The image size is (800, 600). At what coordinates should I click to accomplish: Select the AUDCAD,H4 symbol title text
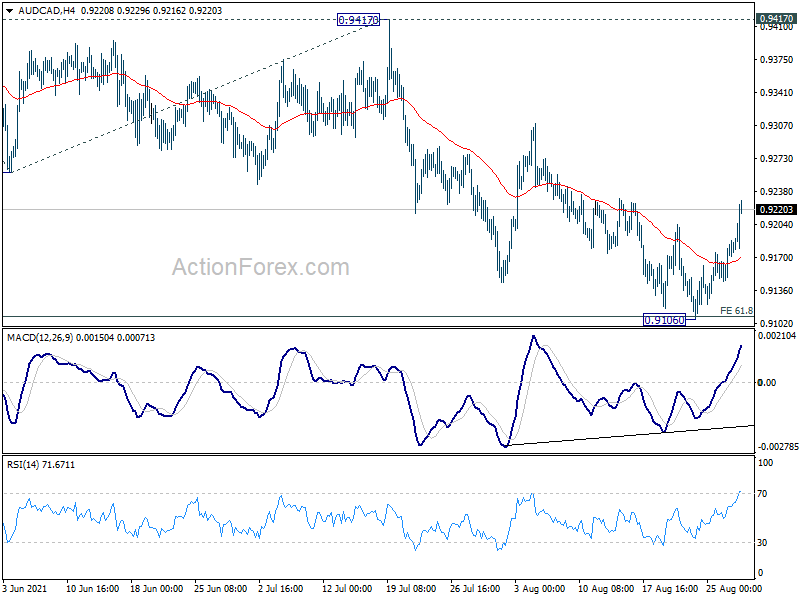[x=45, y=10]
